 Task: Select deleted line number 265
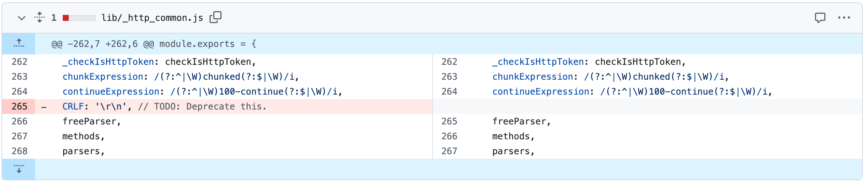pyautogui.click(x=19, y=107)
